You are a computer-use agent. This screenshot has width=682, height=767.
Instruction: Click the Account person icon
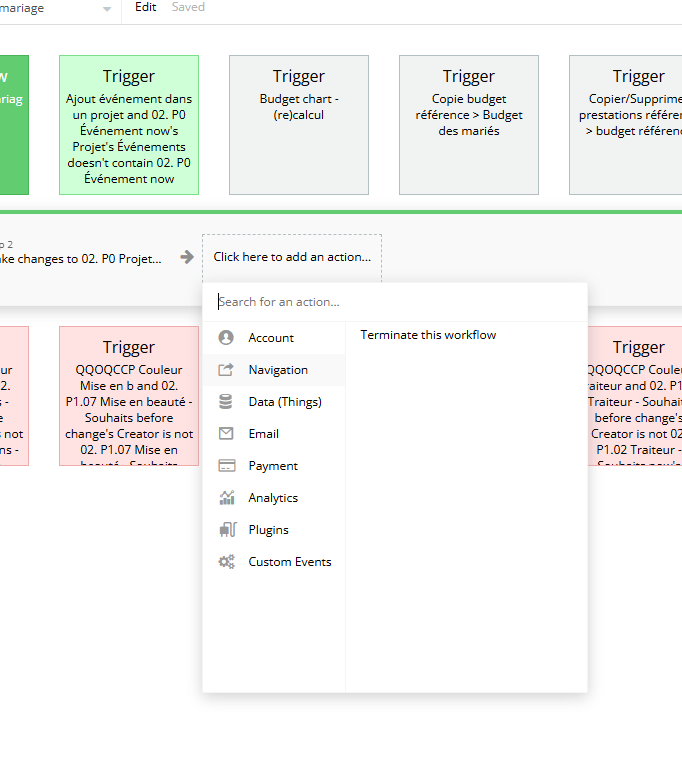click(x=226, y=338)
